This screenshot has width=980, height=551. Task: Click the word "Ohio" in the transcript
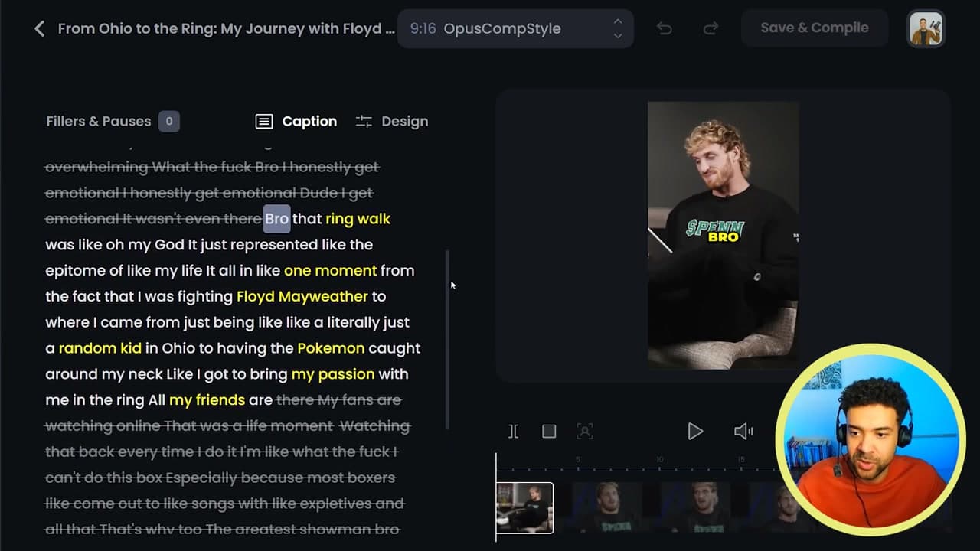178,348
